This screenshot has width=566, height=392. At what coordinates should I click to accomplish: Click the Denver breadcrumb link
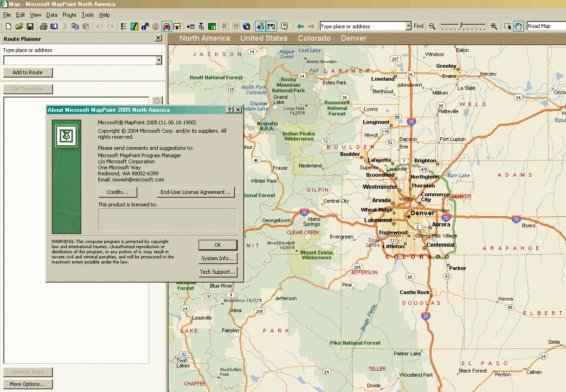tap(354, 38)
